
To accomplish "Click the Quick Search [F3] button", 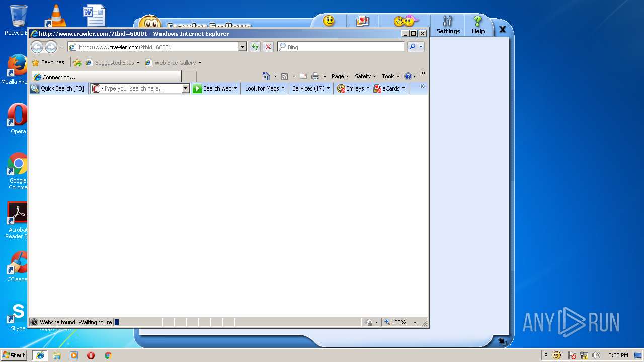I will coord(57,88).
